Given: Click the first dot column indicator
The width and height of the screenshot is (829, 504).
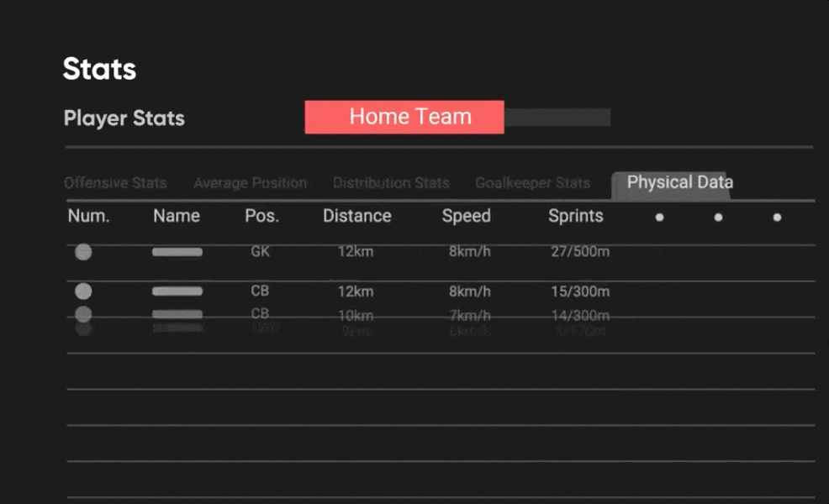Looking at the screenshot, I should (x=659, y=217).
